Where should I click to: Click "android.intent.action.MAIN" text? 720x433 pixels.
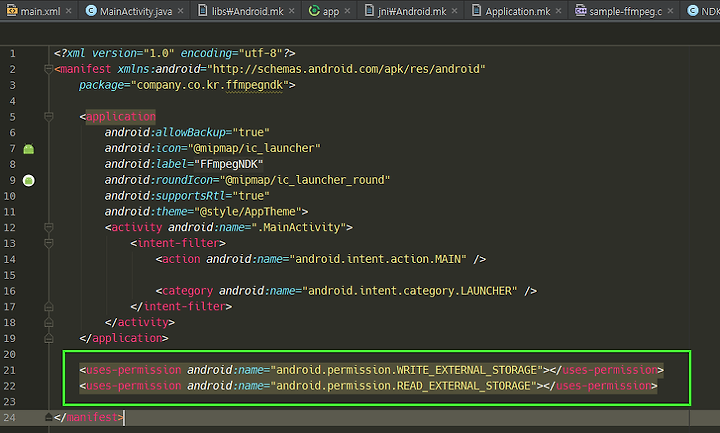tap(378, 259)
